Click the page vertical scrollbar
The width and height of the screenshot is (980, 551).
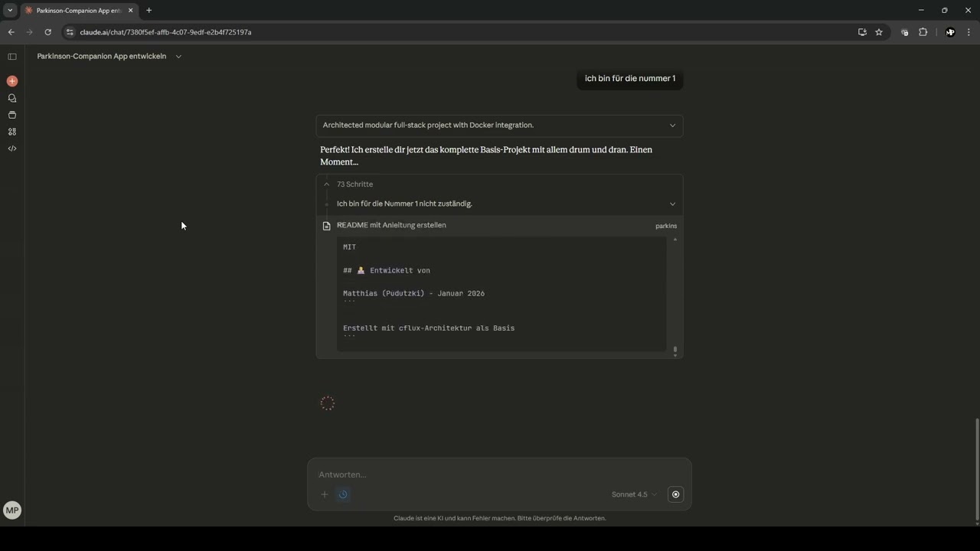coord(976,468)
